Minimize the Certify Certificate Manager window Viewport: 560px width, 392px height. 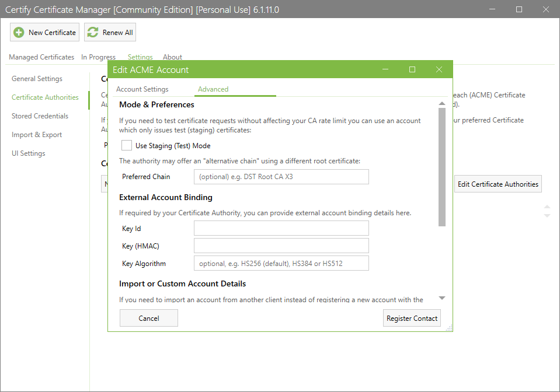(492, 9)
